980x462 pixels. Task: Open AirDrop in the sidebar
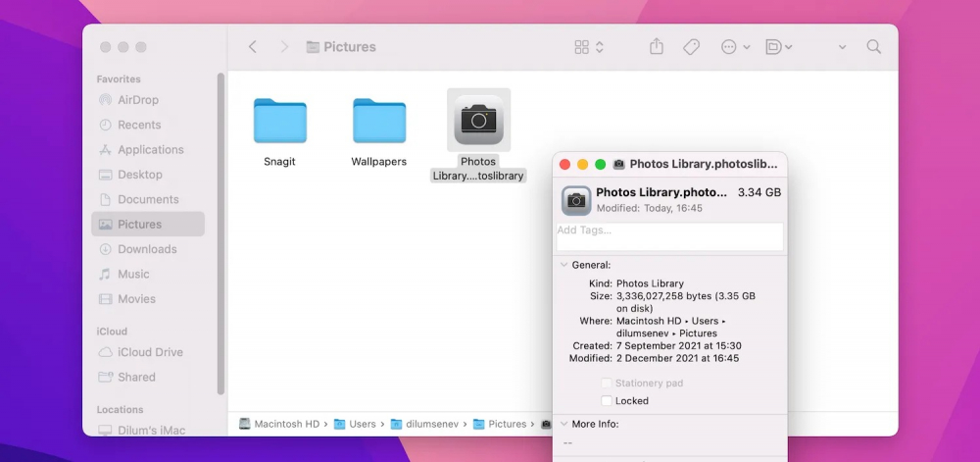pos(137,100)
